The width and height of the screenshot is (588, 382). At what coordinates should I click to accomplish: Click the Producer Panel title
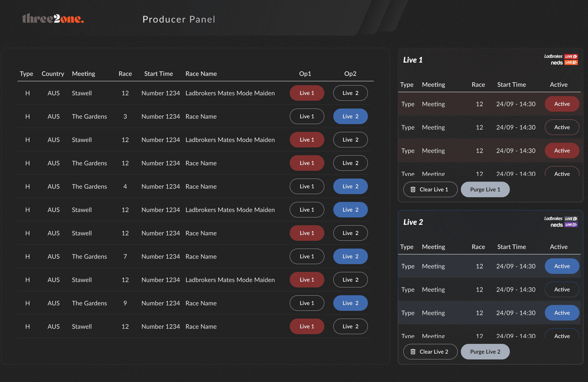pyautogui.click(x=179, y=19)
